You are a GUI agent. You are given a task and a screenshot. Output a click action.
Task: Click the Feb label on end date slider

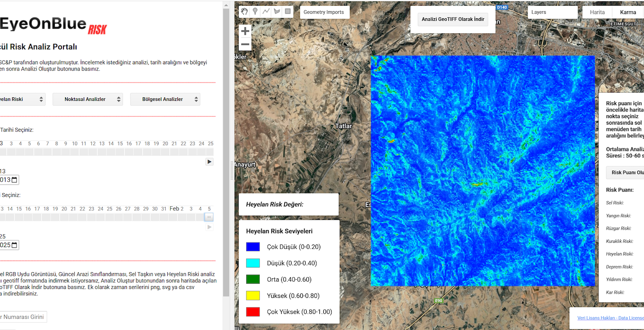tap(174, 209)
